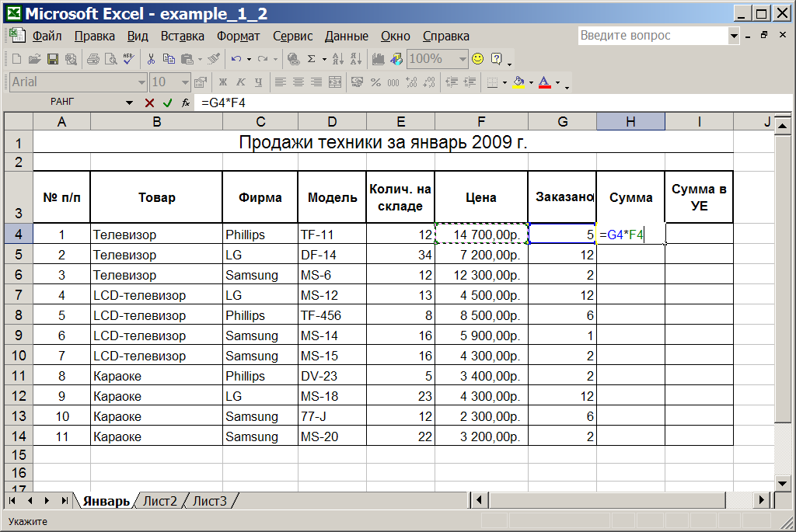Toggle align right
Viewport: 796px width, 532px height.
pos(317,82)
